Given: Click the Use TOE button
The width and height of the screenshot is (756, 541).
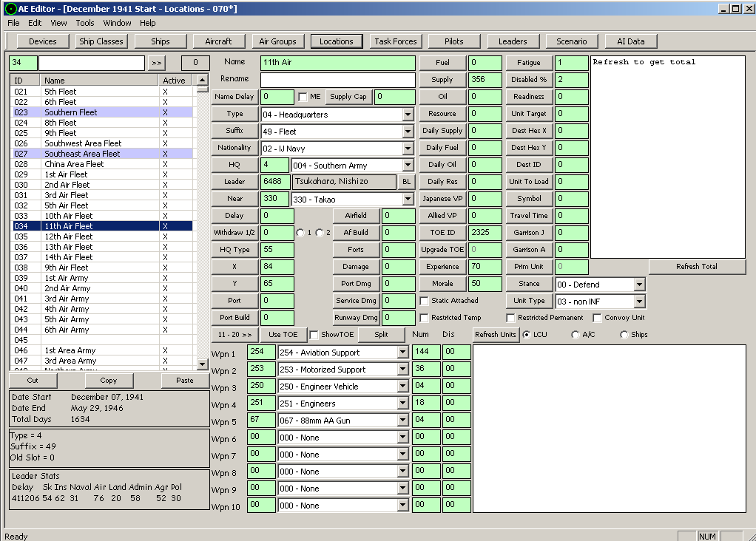Looking at the screenshot, I should (283, 335).
